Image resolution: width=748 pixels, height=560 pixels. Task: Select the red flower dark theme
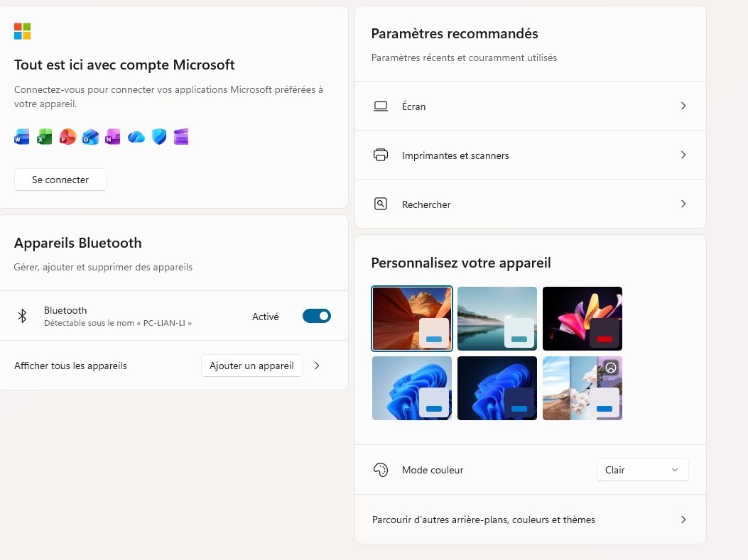coord(582,318)
